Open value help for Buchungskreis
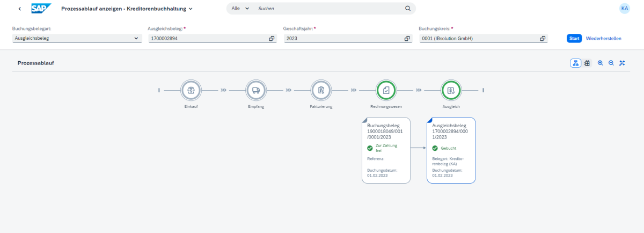The width and height of the screenshot is (644, 233). click(543, 39)
